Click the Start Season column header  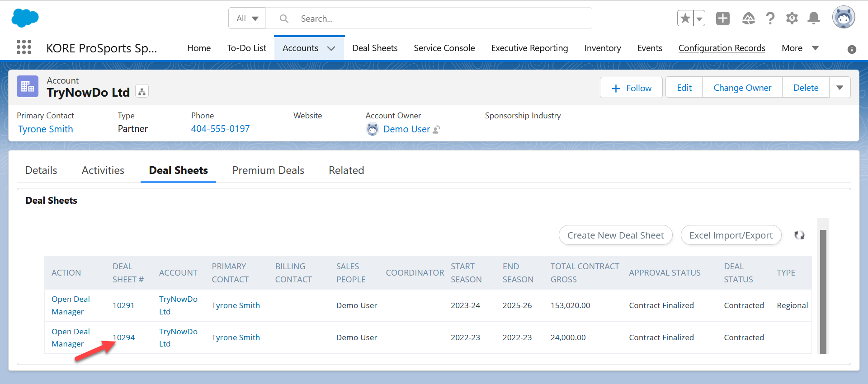(466, 273)
